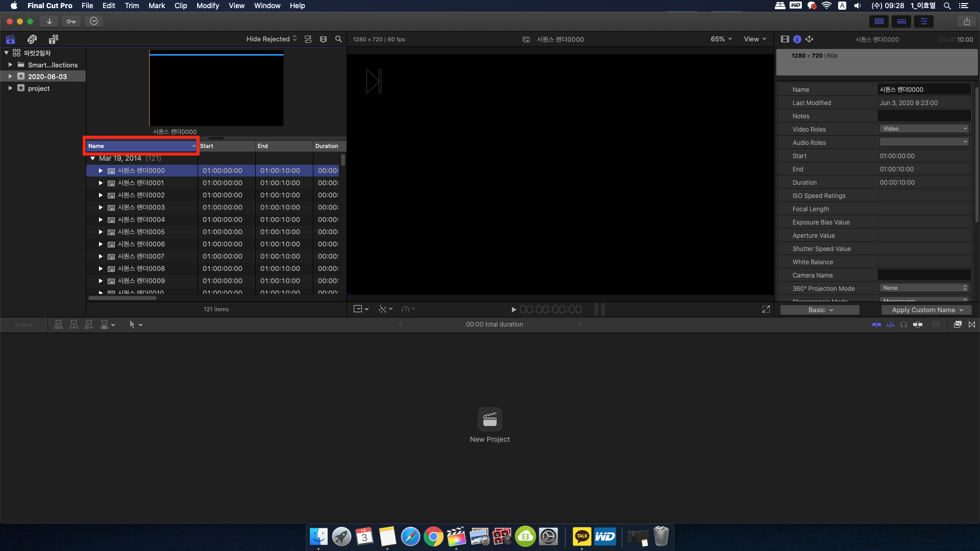980x551 pixels.
Task: Click the Share export button
Action: 967,21
